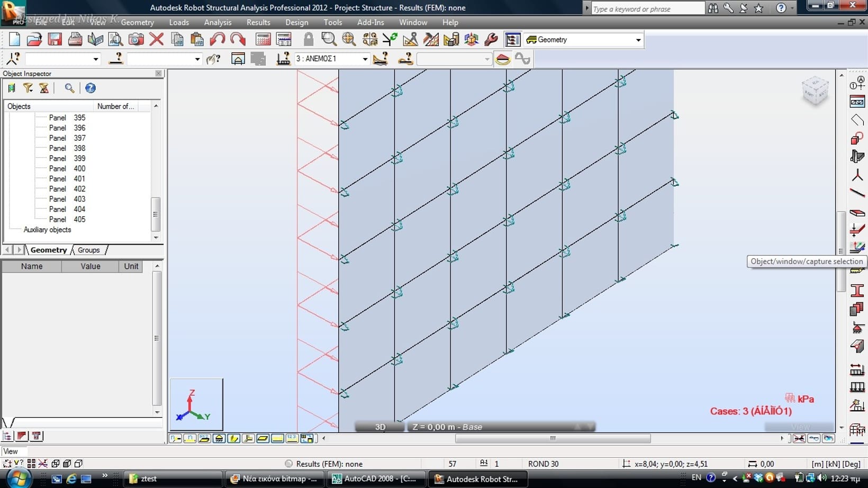868x488 pixels.
Task: Open the load case 3 : ΑΝΕΜΟΣ1 dropdown
Action: pyautogui.click(x=365, y=59)
